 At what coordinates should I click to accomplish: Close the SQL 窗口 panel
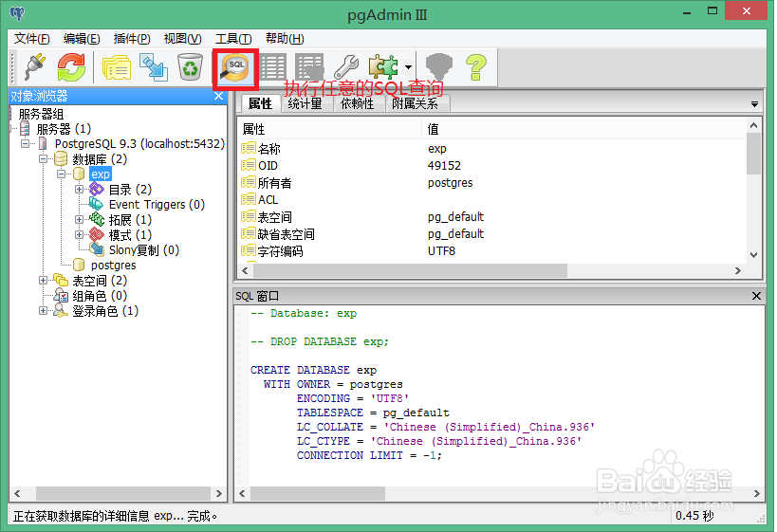(x=756, y=296)
